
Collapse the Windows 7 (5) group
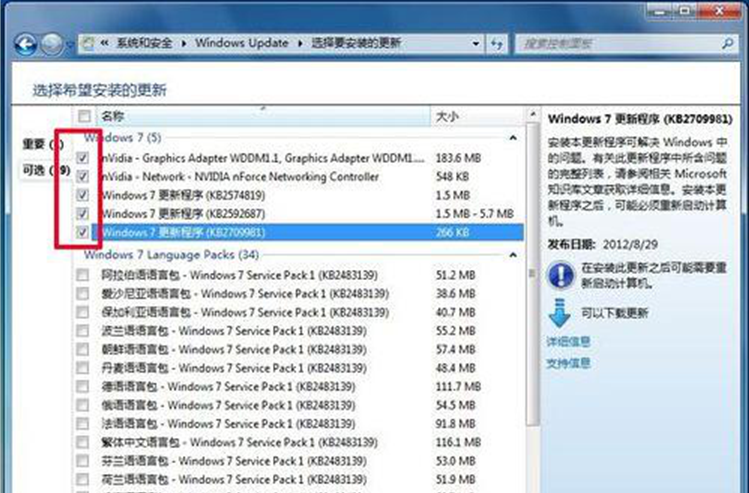coord(514,137)
